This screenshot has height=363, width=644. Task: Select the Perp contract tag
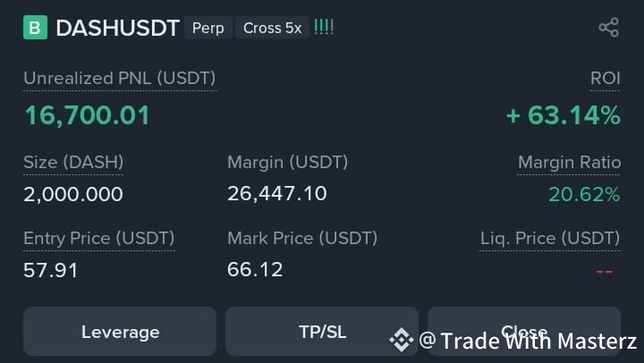pyautogui.click(x=208, y=28)
